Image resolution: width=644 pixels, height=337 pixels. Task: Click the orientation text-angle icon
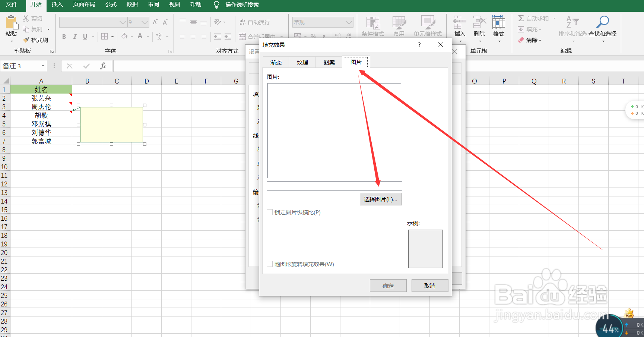click(218, 22)
